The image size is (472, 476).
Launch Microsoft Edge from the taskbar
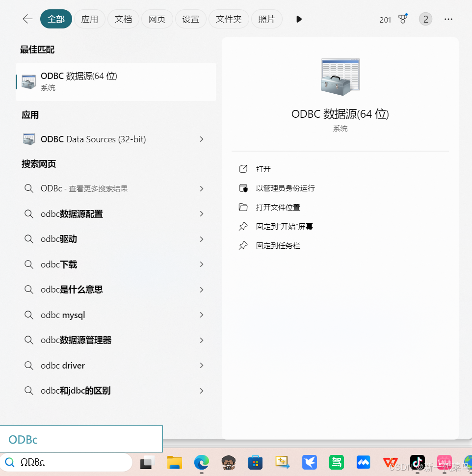(201, 462)
